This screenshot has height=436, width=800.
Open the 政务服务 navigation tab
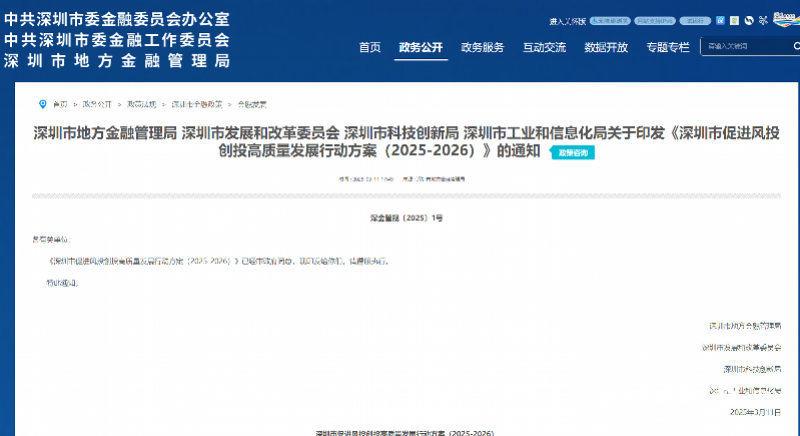coord(483,47)
